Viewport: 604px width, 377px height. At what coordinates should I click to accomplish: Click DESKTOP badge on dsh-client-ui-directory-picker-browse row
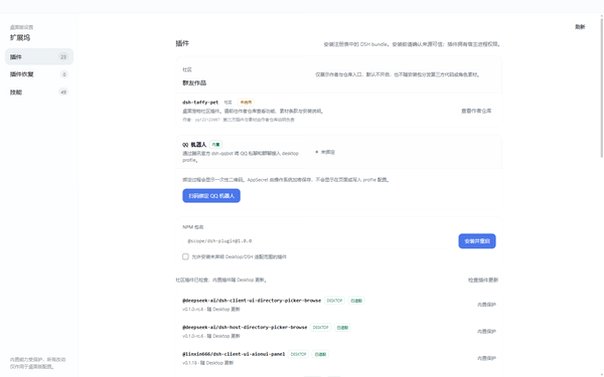334,300
